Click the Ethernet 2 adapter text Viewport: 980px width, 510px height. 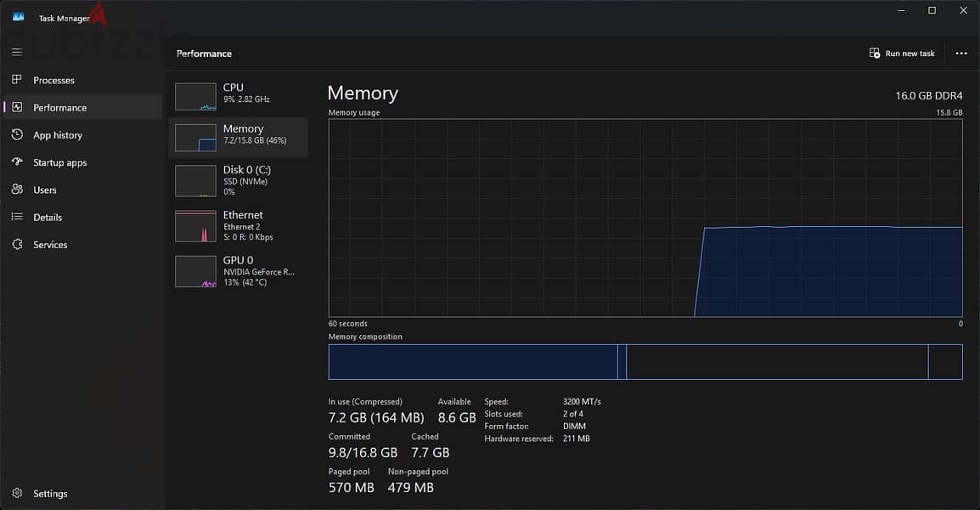242,227
